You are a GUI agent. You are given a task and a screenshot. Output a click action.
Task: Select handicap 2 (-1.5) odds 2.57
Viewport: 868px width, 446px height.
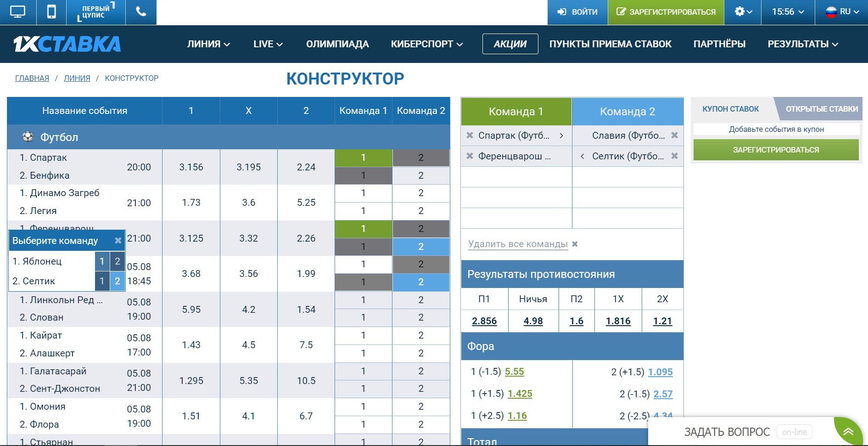(x=663, y=394)
